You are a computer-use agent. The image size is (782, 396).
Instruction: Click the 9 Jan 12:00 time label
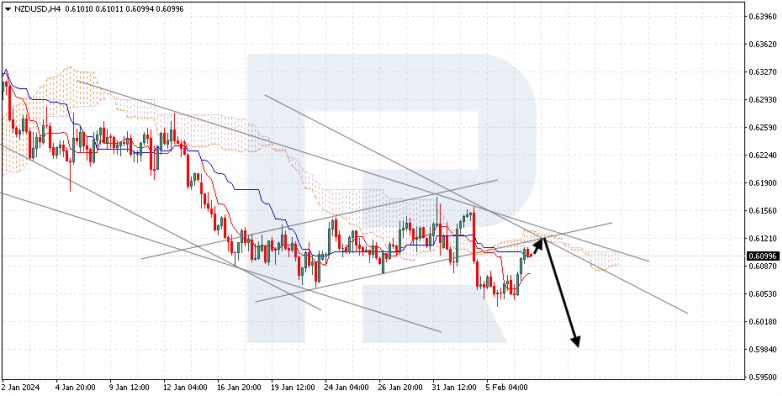pyautogui.click(x=130, y=387)
